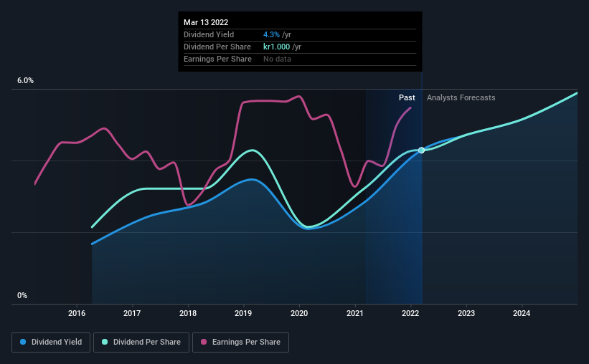Select the 2020 axis label
Screen dimensions: 589x364
(299, 313)
